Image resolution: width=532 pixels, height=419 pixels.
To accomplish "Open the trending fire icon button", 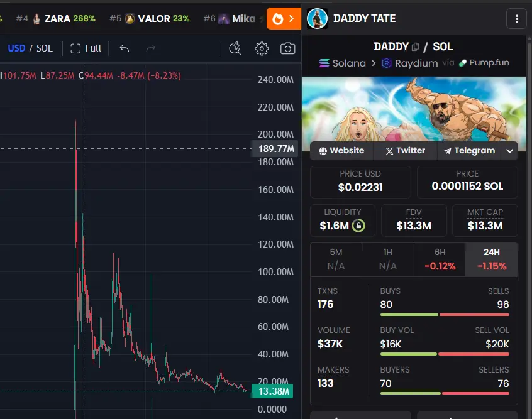I will (x=284, y=19).
